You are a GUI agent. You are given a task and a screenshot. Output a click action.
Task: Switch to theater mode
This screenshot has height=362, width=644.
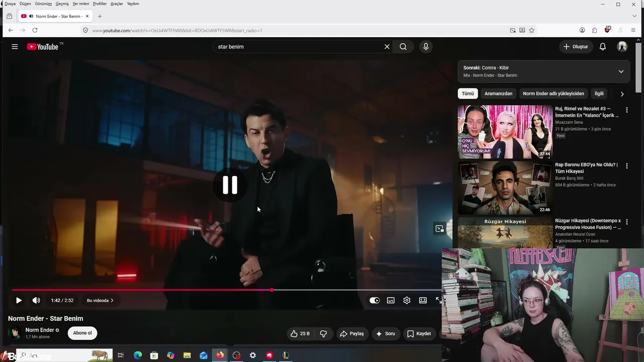coord(423,300)
